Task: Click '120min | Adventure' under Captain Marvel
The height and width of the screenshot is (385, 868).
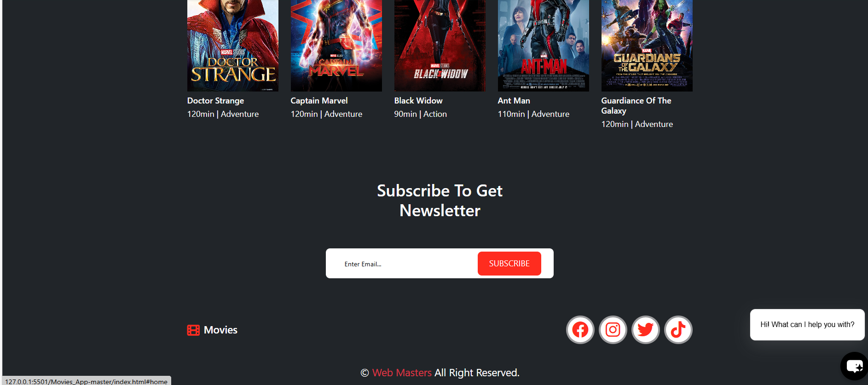Action: [x=326, y=114]
